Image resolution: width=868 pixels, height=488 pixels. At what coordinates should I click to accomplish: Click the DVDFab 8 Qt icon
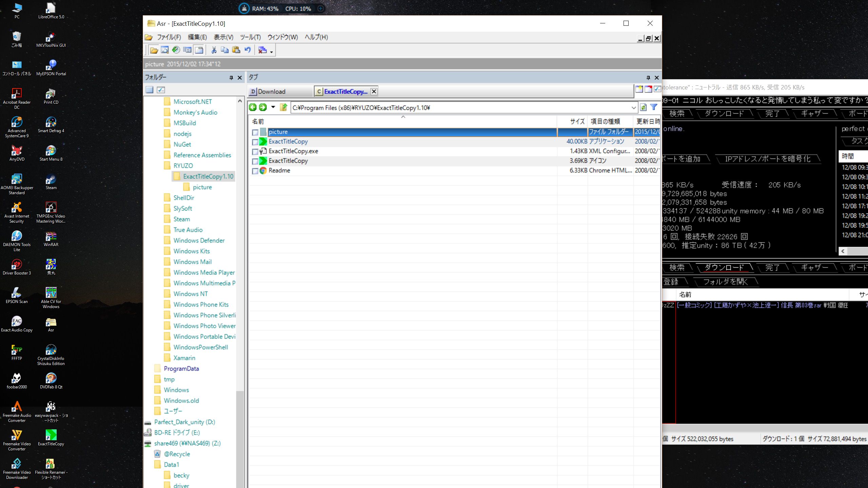51,378
